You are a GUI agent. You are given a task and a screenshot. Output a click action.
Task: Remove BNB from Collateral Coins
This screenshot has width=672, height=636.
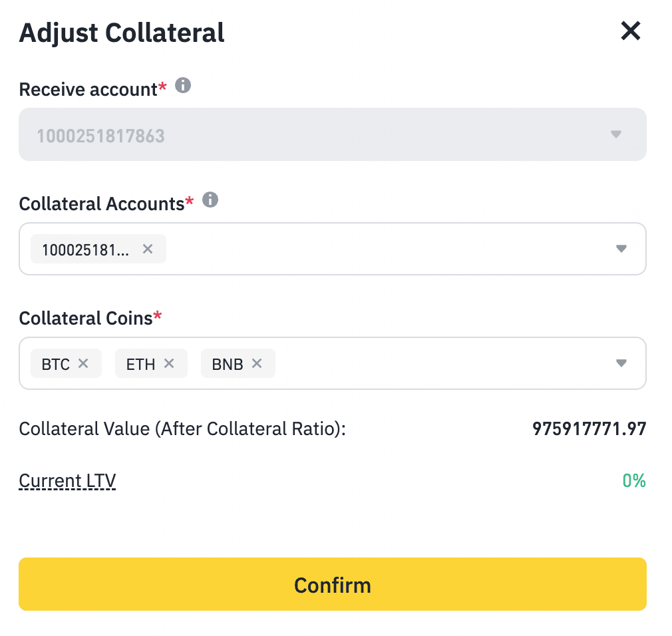click(x=257, y=363)
